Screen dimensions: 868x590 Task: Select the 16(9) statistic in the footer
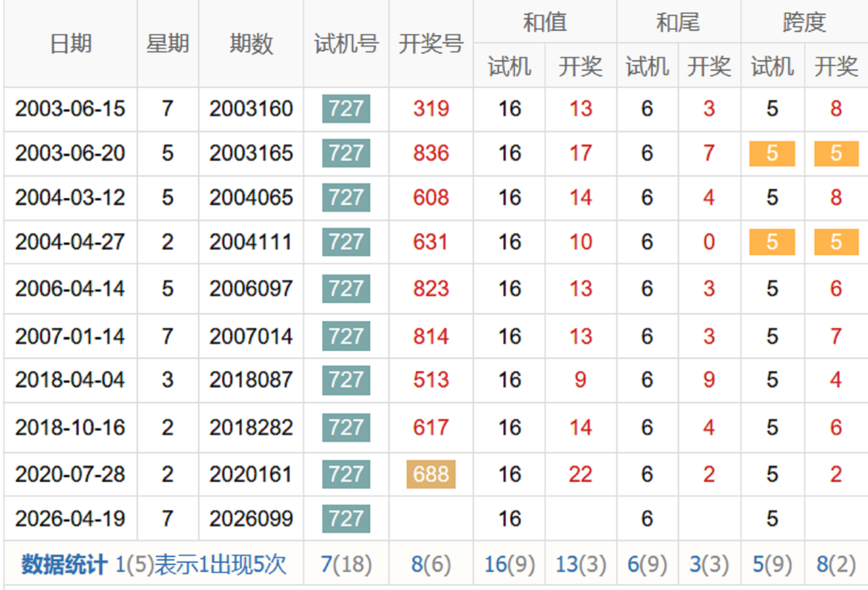(509, 564)
